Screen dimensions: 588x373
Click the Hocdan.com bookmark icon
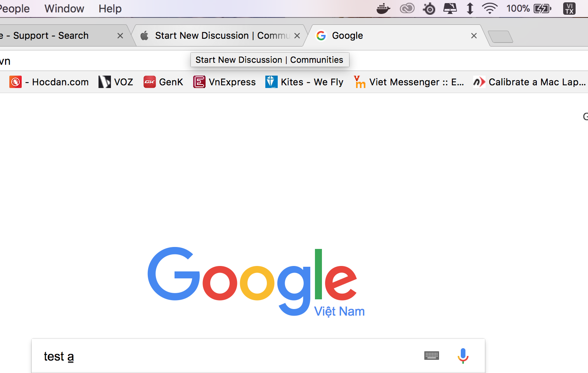(x=16, y=82)
